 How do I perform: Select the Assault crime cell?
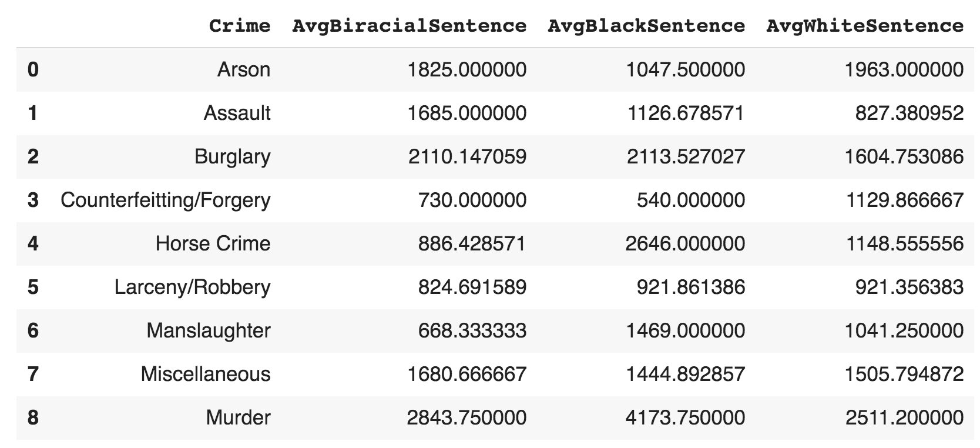pyautogui.click(x=237, y=113)
